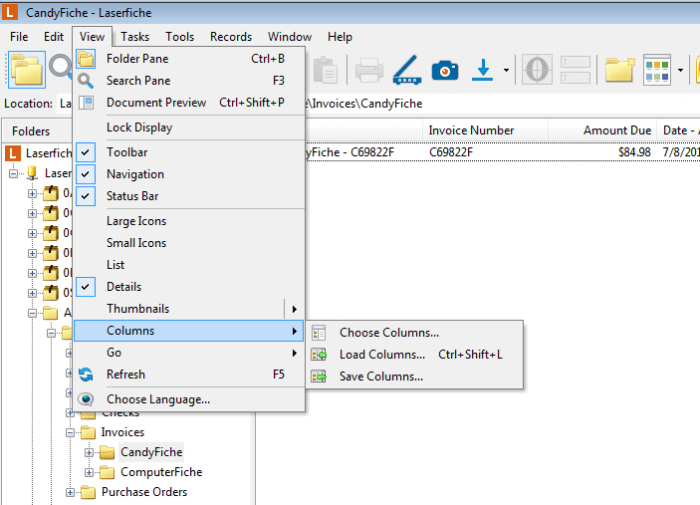Click the new folder toolbar icon
The height and width of the screenshot is (505, 700).
pyautogui.click(x=620, y=70)
